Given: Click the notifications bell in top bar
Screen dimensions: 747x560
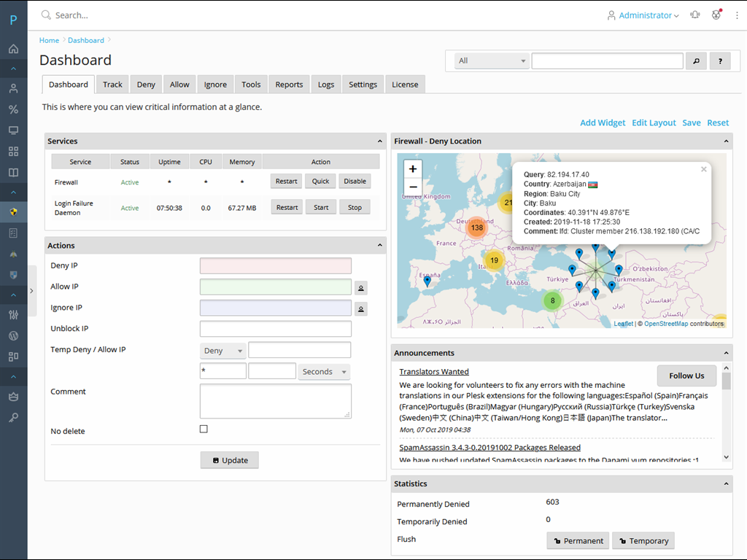Looking at the screenshot, I should tap(694, 15).
